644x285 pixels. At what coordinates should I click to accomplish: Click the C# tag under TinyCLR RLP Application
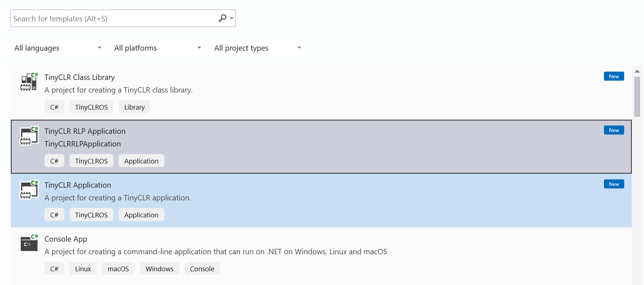click(x=54, y=161)
